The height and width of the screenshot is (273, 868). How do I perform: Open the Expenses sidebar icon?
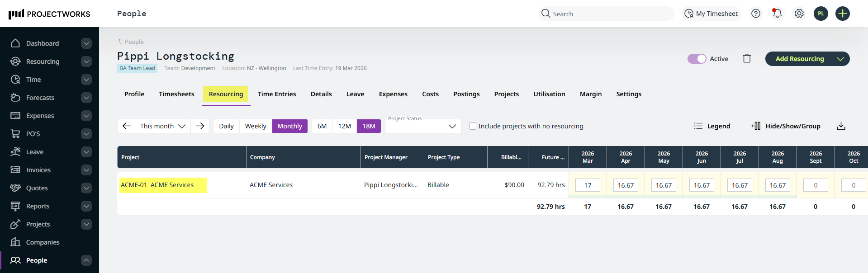[x=15, y=116]
